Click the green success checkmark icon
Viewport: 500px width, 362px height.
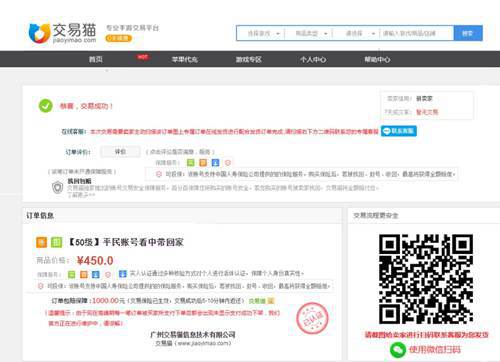46,106
